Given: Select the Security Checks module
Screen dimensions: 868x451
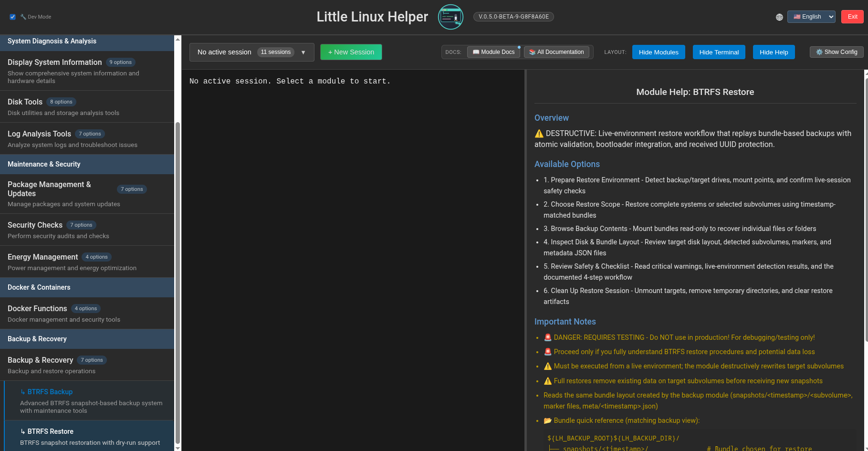Looking at the screenshot, I should (87, 230).
